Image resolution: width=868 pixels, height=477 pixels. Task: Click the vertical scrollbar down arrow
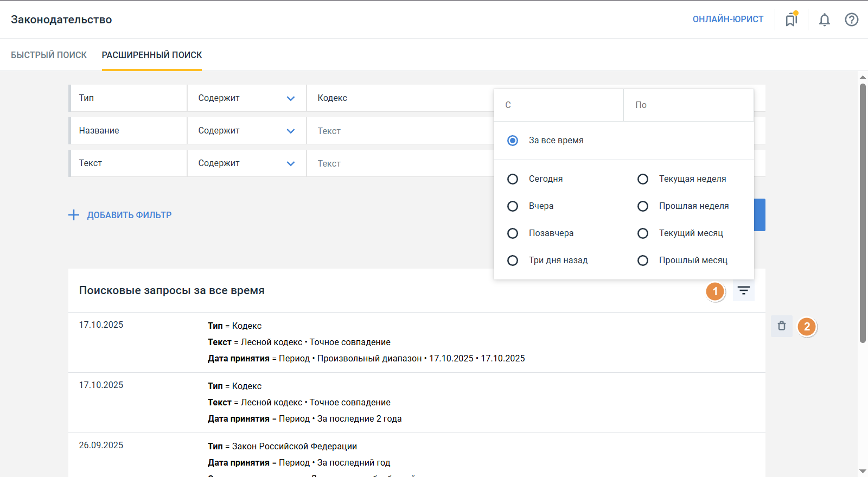[x=863, y=471]
